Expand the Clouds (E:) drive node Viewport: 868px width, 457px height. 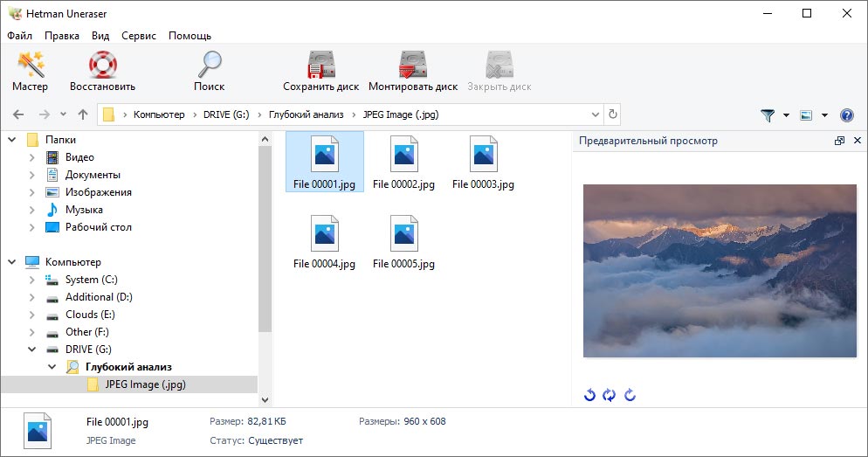point(32,315)
